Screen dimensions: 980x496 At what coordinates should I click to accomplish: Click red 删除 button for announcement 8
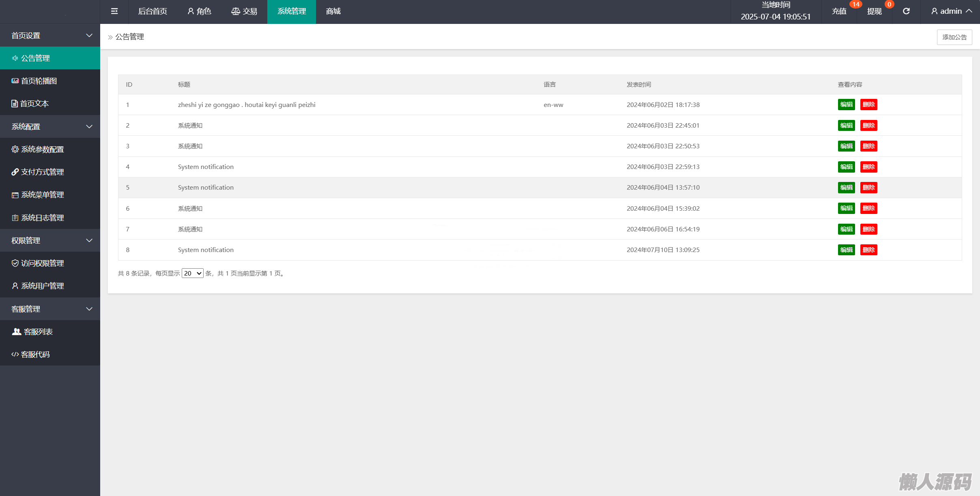[x=868, y=250]
